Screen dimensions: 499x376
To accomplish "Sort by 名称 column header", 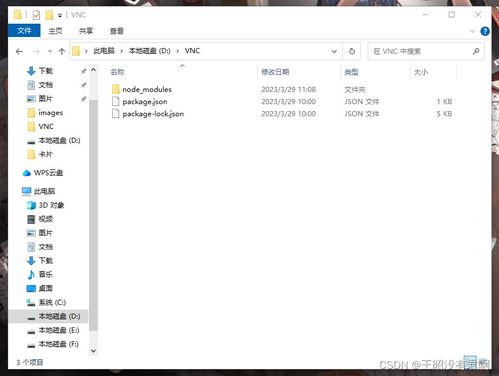I will (117, 72).
